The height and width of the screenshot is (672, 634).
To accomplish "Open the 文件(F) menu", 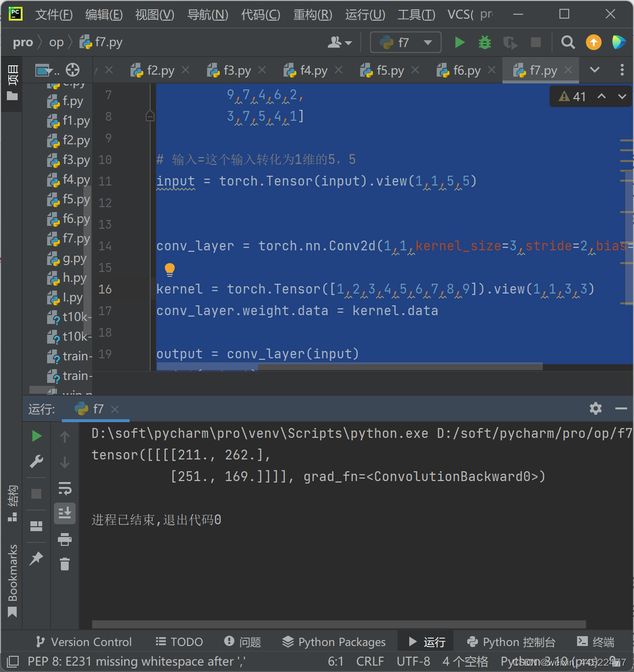I will [x=54, y=15].
